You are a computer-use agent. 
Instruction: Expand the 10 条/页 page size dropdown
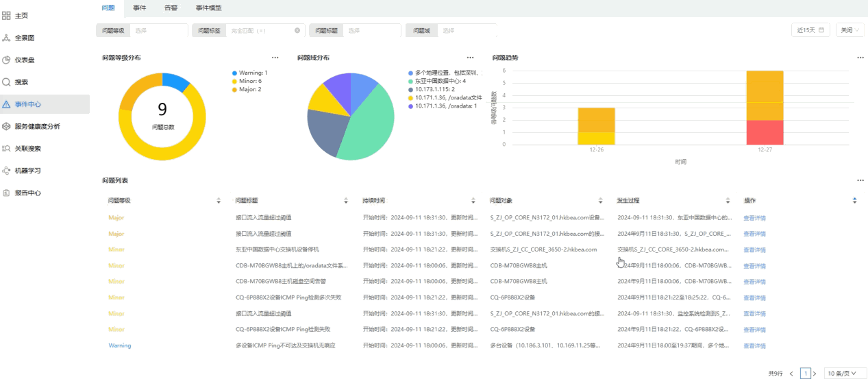point(844,374)
